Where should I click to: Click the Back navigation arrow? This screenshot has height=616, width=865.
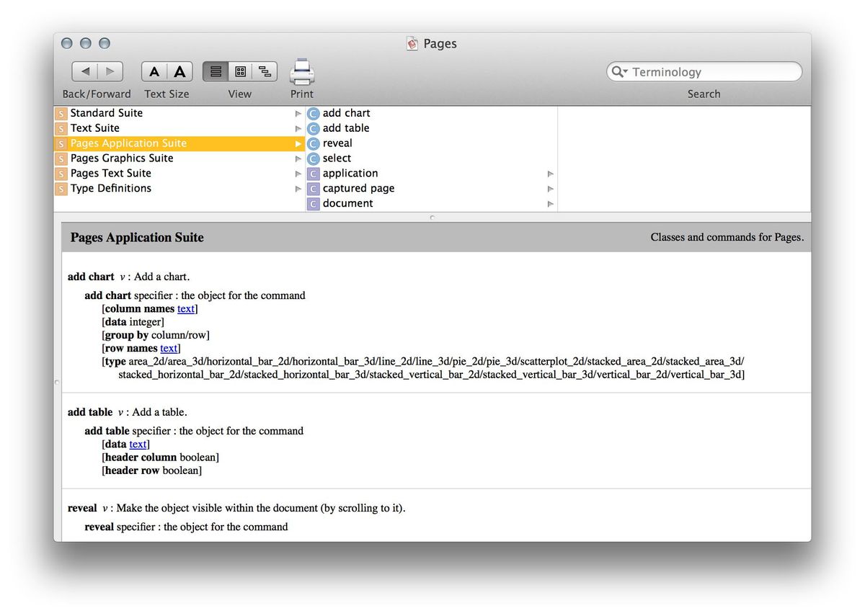tap(84, 71)
